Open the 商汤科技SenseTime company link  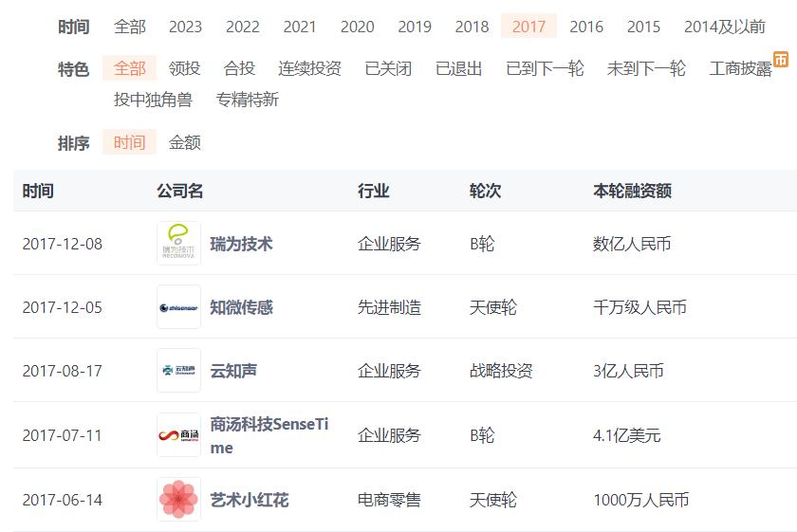[269, 435]
